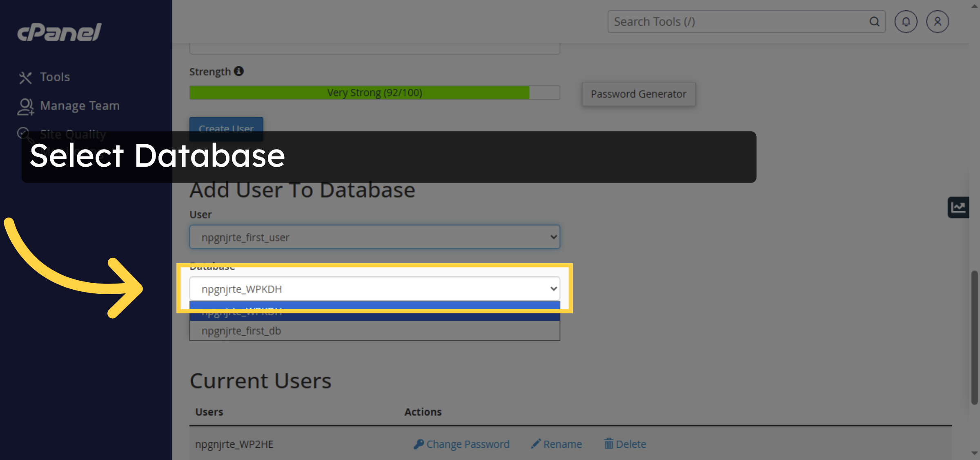The height and width of the screenshot is (460, 980).
Task: Open the analytics chart panel on the right
Action: 958,207
